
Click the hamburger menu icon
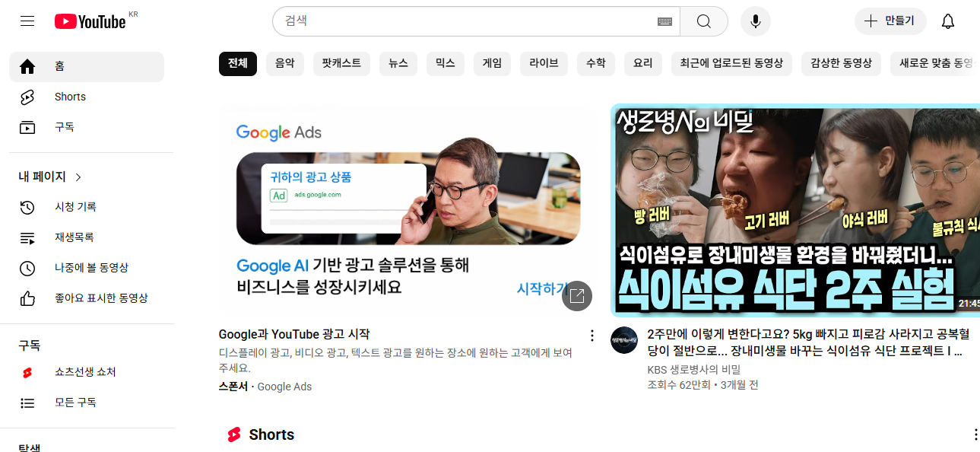coord(27,21)
